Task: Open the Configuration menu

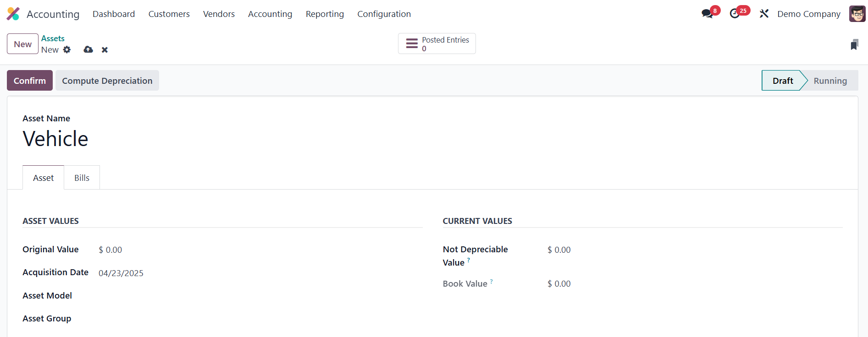Action: tap(384, 14)
